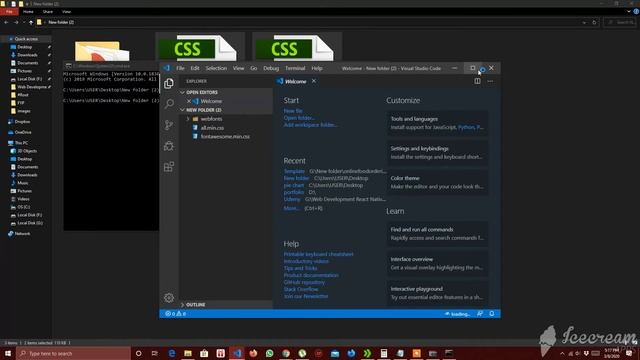Expand the webfonts folder in the VS Code tree
The height and width of the screenshot is (360, 640).
188,119
